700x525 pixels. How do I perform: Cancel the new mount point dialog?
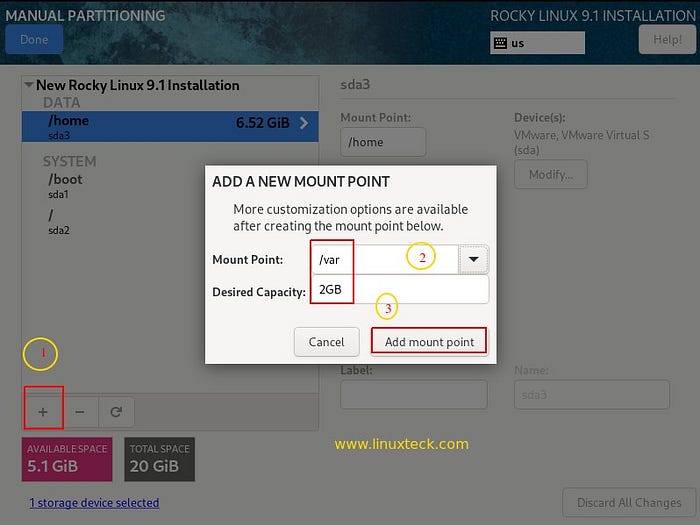coord(326,342)
